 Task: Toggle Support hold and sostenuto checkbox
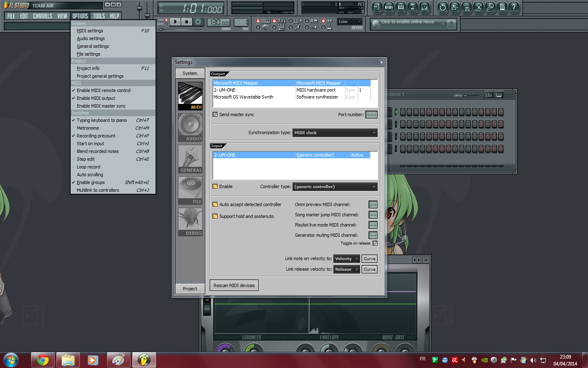(x=215, y=216)
